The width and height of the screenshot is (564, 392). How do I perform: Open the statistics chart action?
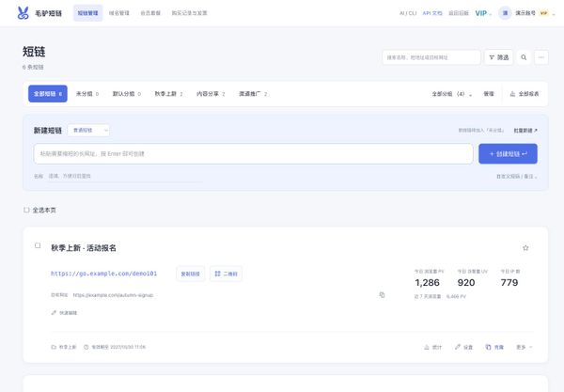[x=432, y=347]
